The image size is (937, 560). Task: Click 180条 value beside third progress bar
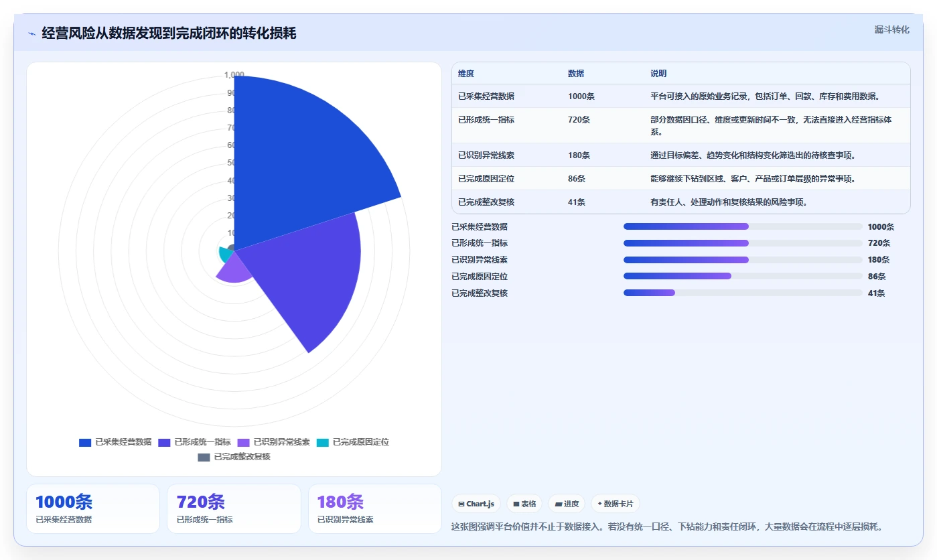(879, 260)
